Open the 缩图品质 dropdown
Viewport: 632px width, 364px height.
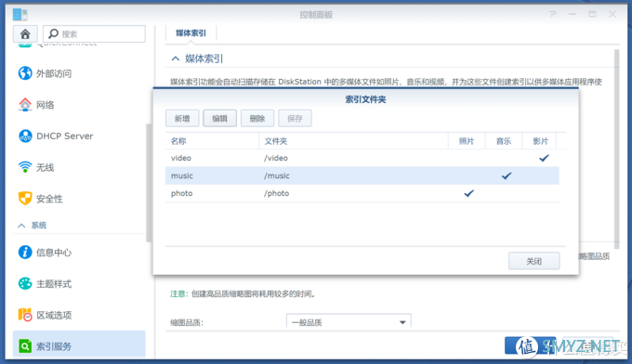pos(349,321)
